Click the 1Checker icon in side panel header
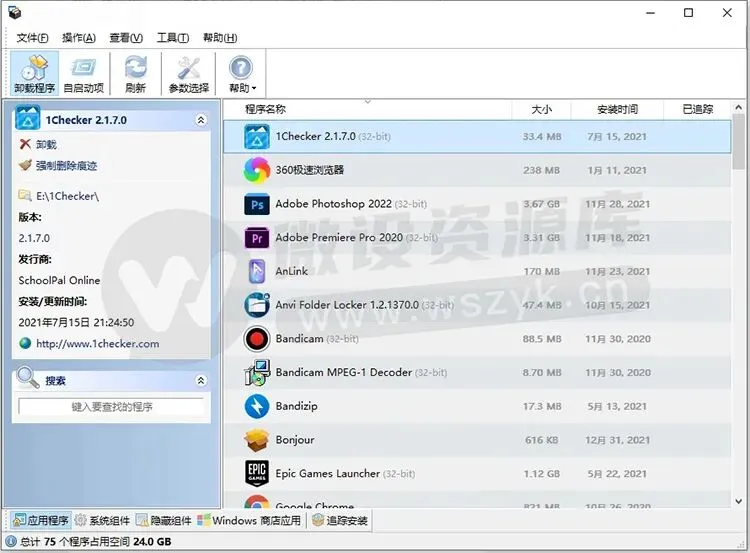Viewport: 750px width, 553px height. click(x=27, y=118)
